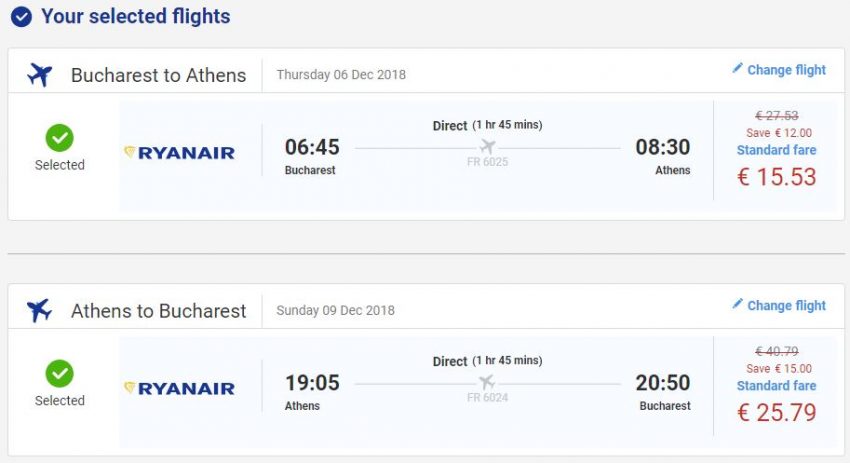This screenshot has width=850, height=463.
Task: Click the Ryanair logo on the return flight
Action: (179, 389)
